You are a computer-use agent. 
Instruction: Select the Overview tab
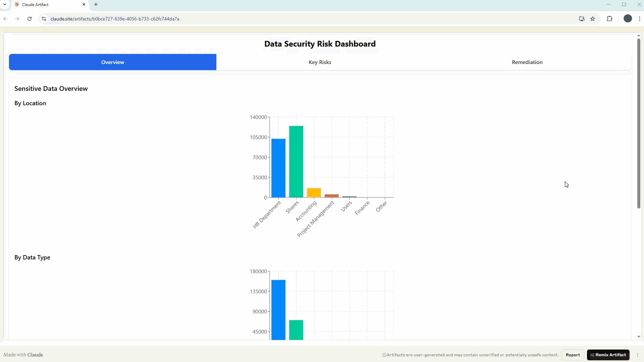coord(112,62)
